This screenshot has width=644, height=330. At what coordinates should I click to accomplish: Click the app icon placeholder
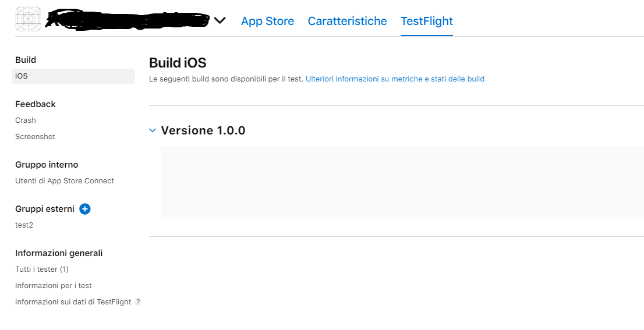(27, 19)
